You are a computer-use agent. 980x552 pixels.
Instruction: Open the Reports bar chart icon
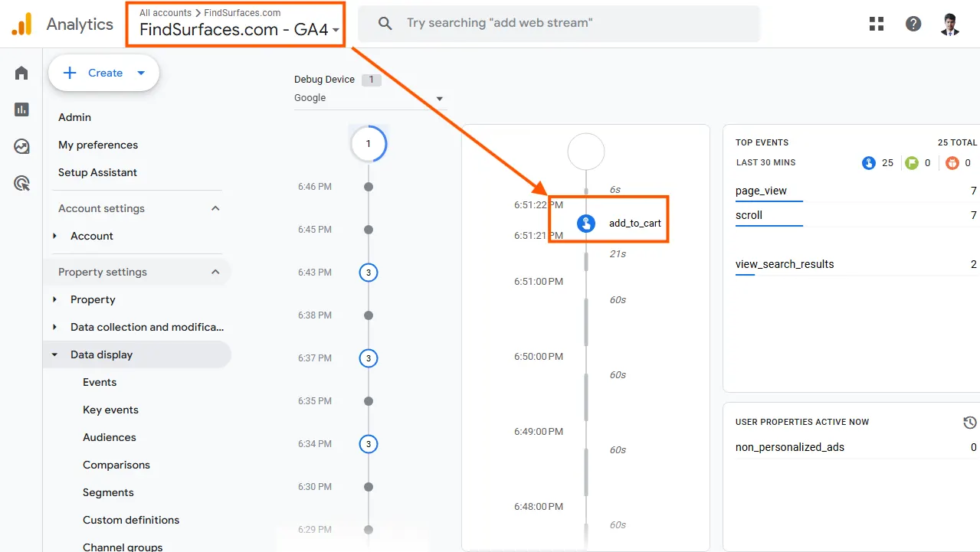tap(21, 109)
